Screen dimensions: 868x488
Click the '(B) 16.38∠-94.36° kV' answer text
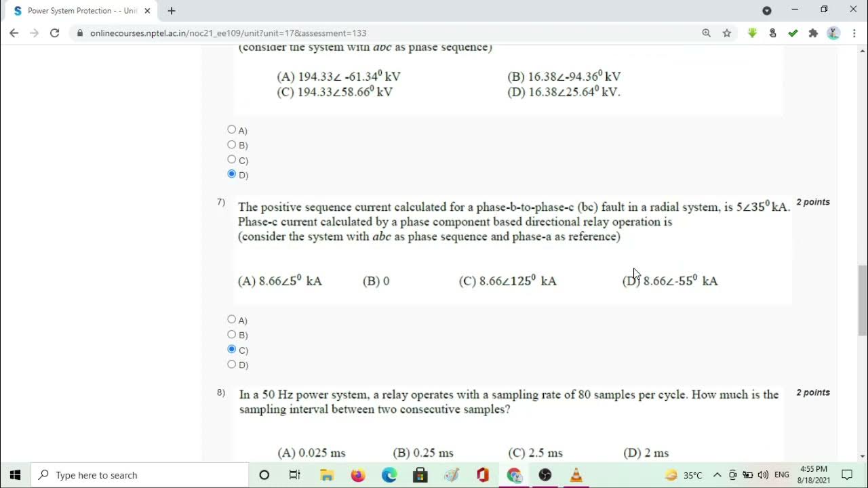coord(564,77)
